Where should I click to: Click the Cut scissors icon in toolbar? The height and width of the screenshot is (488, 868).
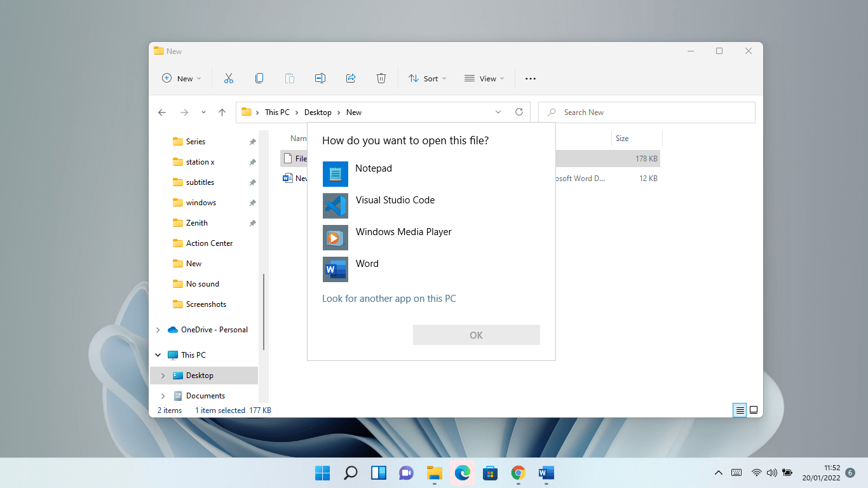(229, 78)
